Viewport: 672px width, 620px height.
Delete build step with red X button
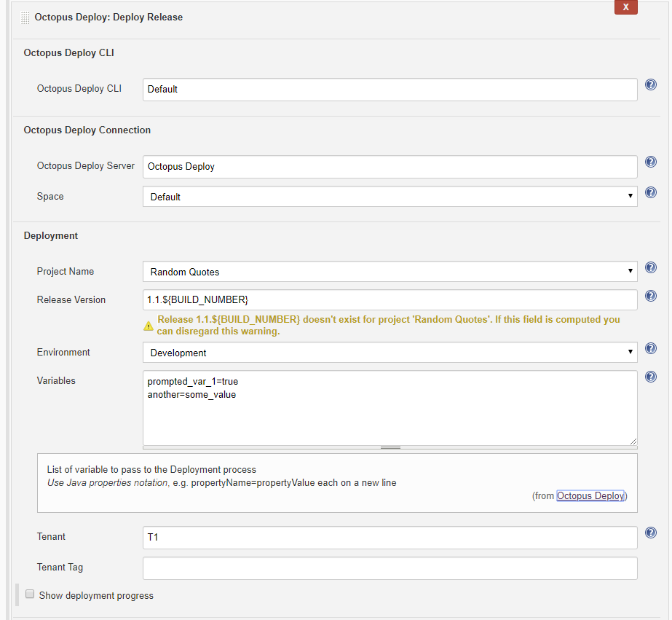pyautogui.click(x=625, y=7)
